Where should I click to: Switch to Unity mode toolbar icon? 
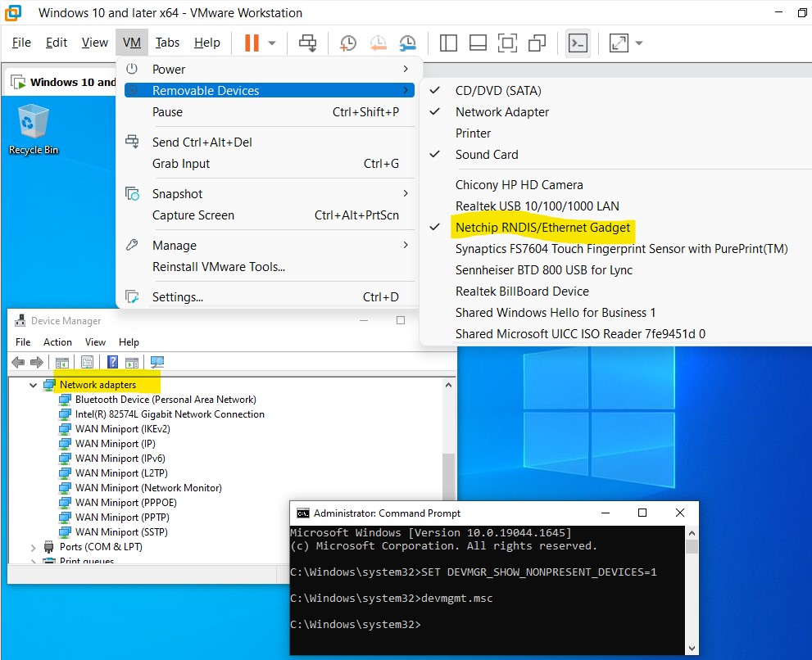pyautogui.click(x=537, y=43)
